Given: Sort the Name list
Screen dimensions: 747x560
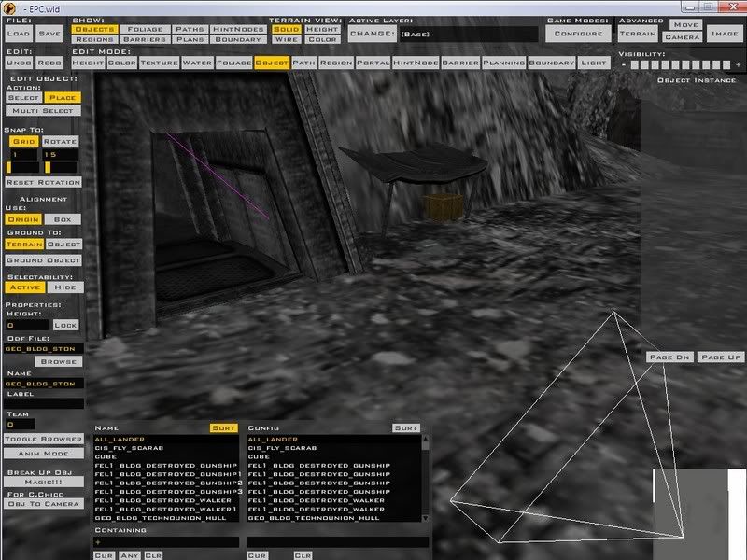Looking at the screenshot, I should coord(223,428).
